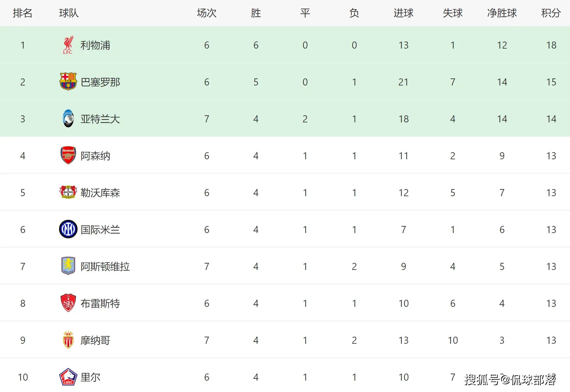Screen dimensions: 570x392
Task: Select the 排名 ranking column header
Action: pos(22,13)
